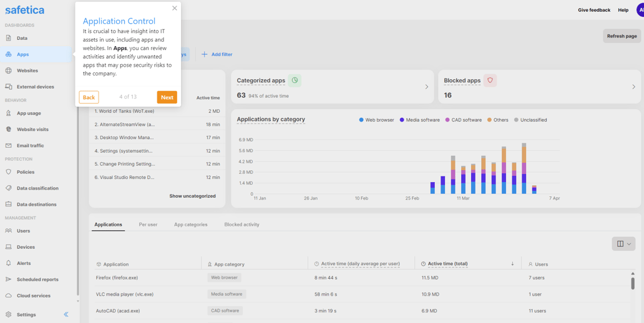Expand the Categorized apps card arrow
644x323 pixels.
click(426, 87)
